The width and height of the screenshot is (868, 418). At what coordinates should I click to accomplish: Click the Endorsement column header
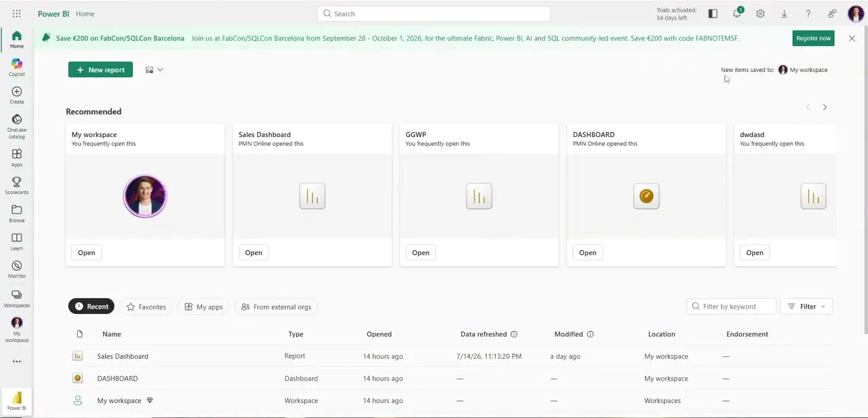point(747,334)
